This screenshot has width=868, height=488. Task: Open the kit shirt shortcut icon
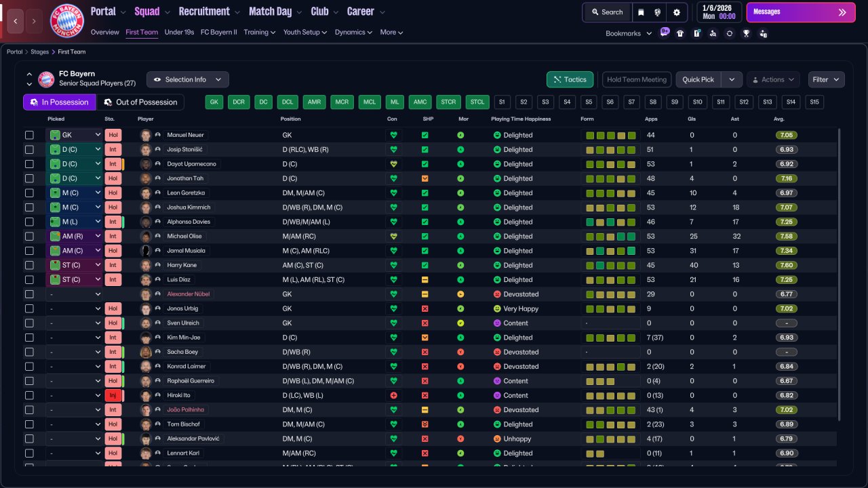click(x=680, y=33)
